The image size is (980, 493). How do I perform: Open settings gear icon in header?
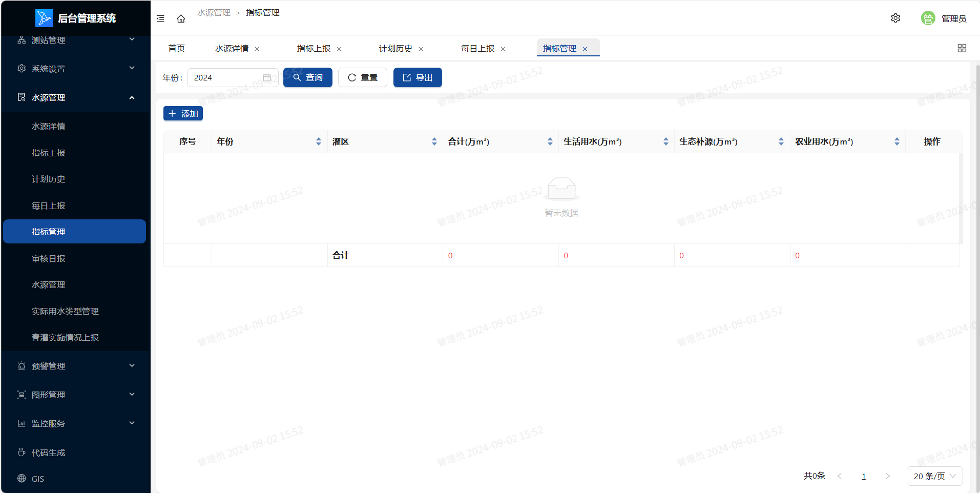click(x=895, y=18)
